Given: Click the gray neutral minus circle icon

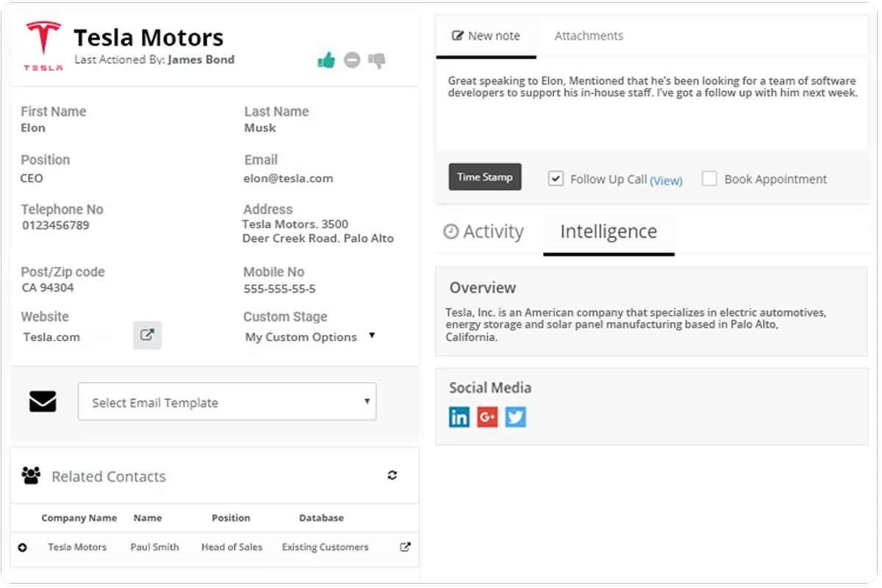Looking at the screenshot, I should pyautogui.click(x=352, y=60).
